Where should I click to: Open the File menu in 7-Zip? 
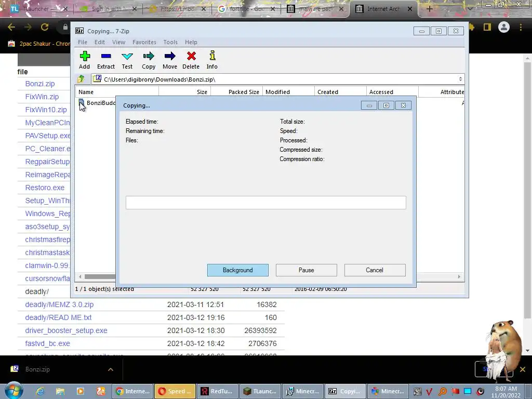83,42
